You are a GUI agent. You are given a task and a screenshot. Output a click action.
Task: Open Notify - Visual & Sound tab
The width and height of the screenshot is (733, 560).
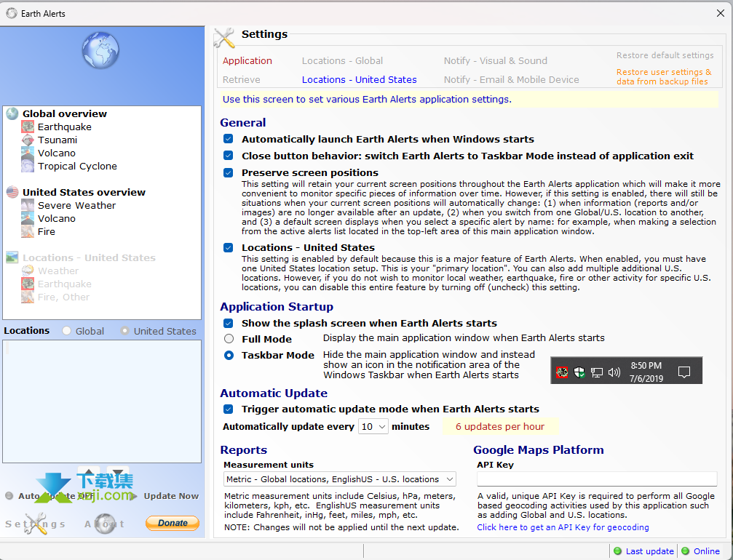click(x=496, y=60)
